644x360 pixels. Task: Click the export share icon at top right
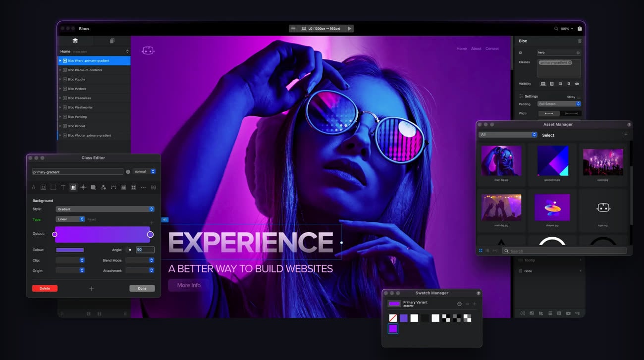[x=580, y=29]
